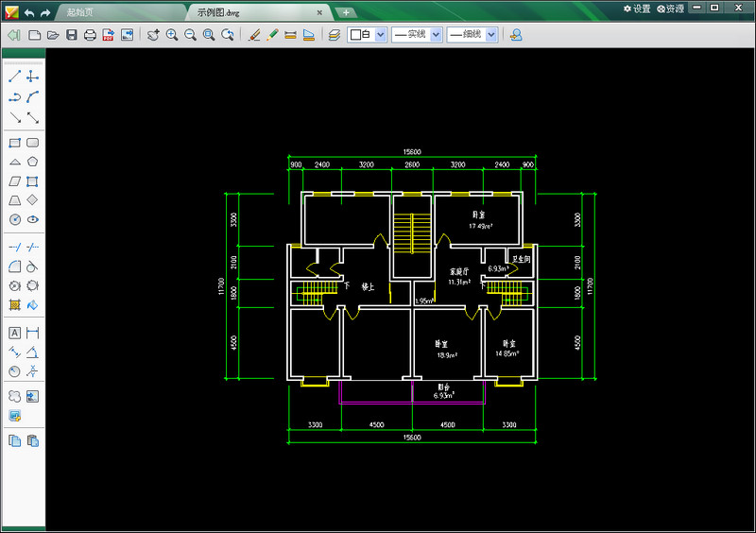The height and width of the screenshot is (533, 756).
Task: Select the line drawing tool
Action: coord(15,77)
